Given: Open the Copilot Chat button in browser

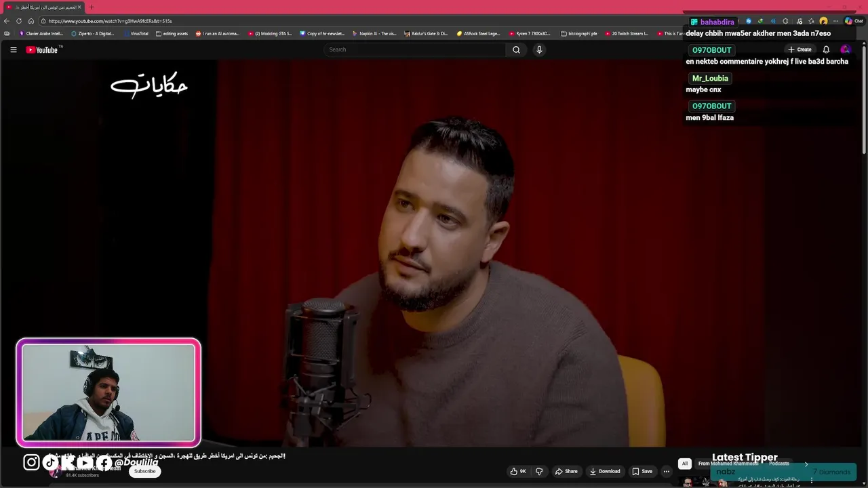Looking at the screenshot, I should 854,21.
